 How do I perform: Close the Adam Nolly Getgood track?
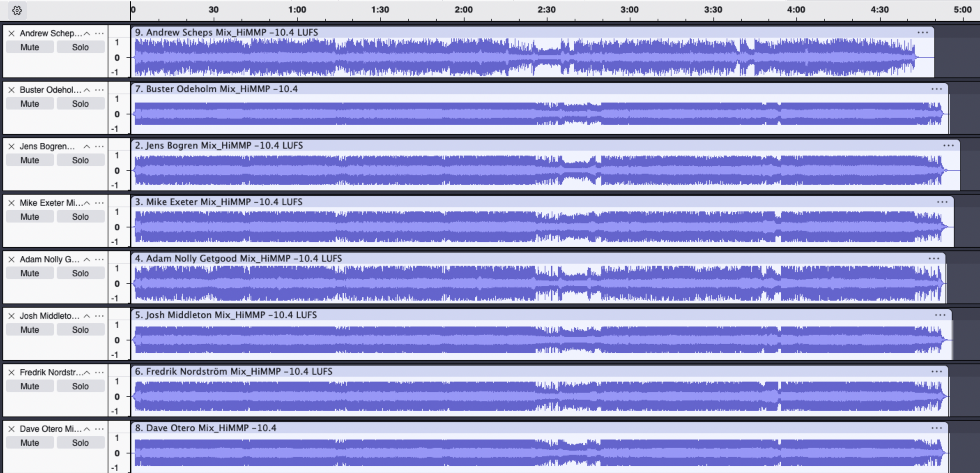pyautogui.click(x=12, y=260)
